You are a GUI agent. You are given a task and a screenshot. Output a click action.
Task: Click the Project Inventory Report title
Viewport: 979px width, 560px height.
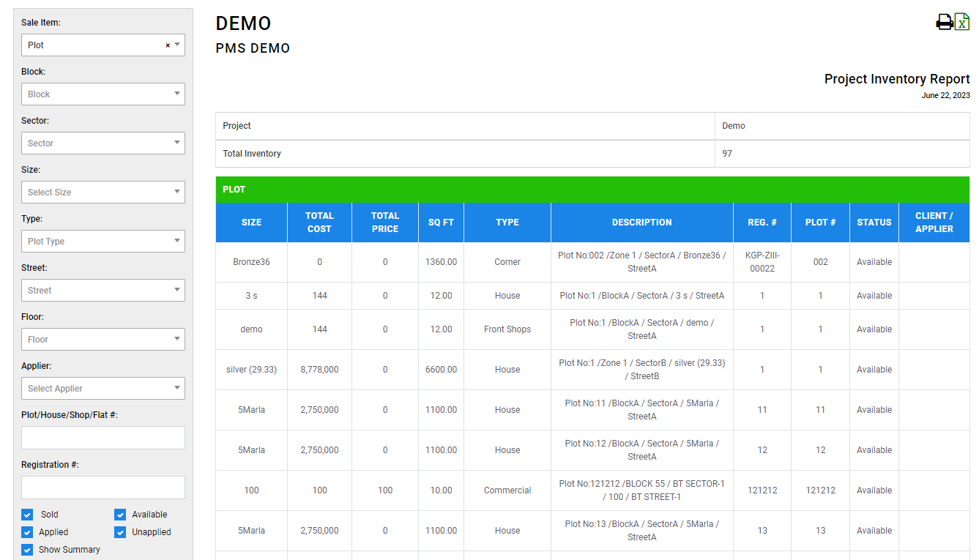[897, 79]
